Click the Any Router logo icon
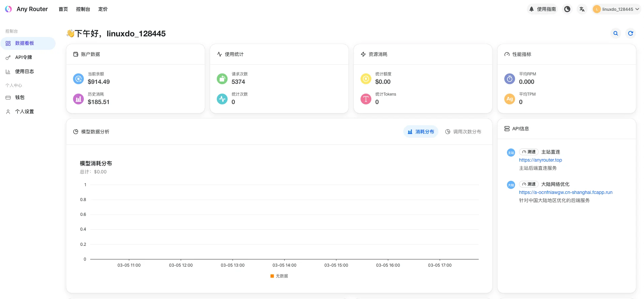The width and height of the screenshot is (644, 299). pyautogui.click(x=8, y=9)
